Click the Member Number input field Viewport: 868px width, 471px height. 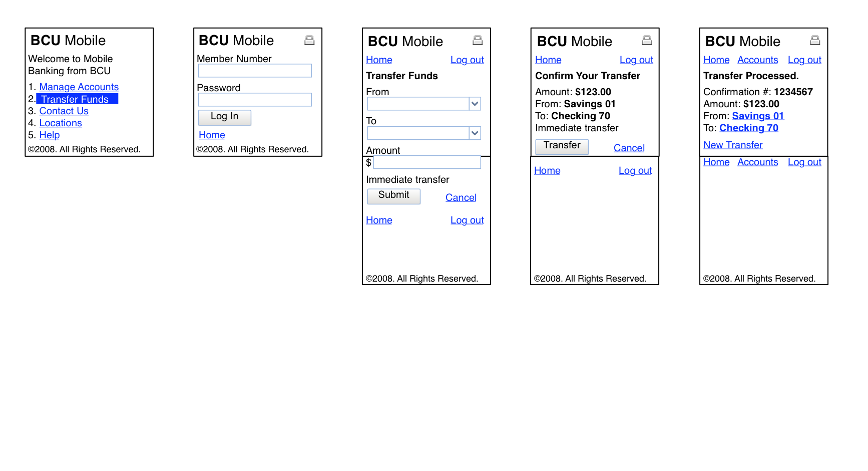coord(255,71)
